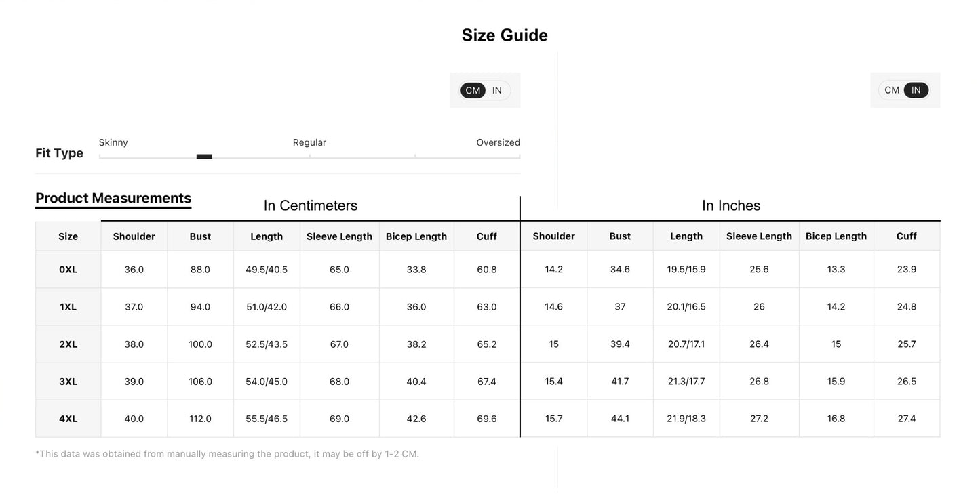Open the Product Measurements tab
The width and height of the screenshot is (980, 494).
coord(113,198)
